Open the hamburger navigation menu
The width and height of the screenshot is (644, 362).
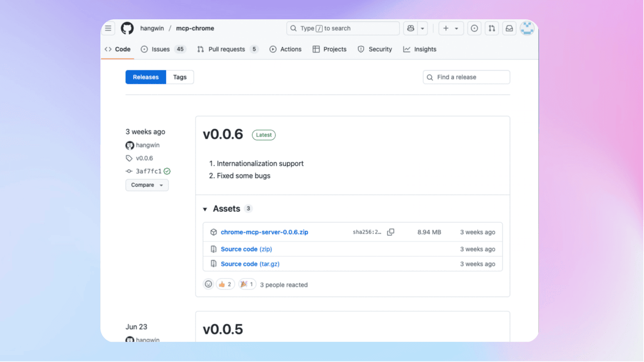[x=108, y=29]
